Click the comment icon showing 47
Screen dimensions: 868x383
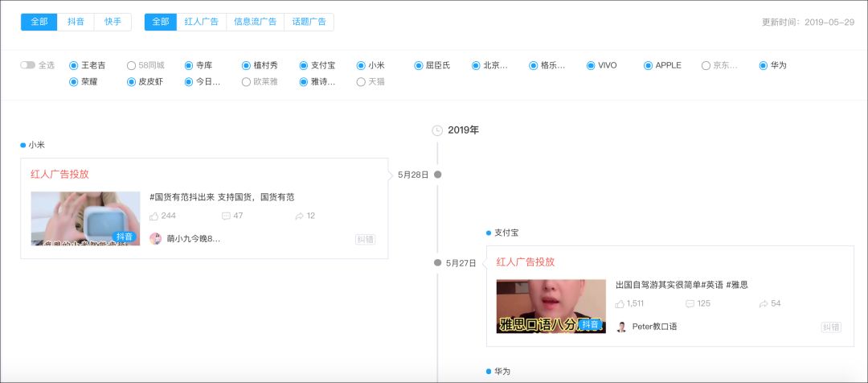coord(226,216)
